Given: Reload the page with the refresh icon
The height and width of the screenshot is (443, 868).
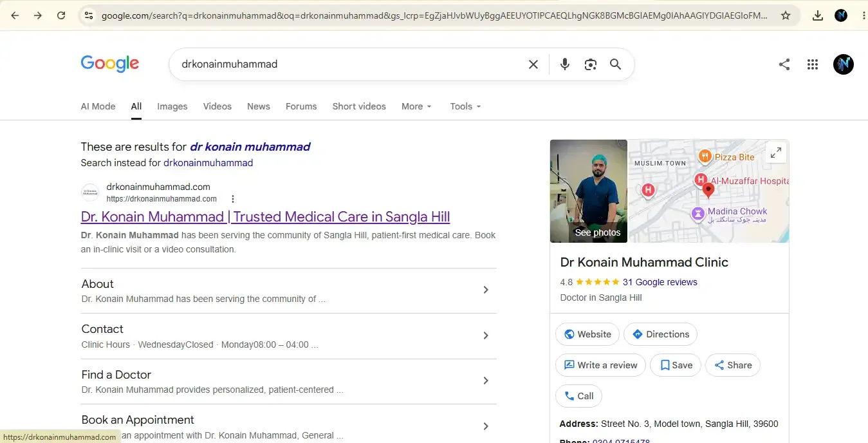Looking at the screenshot, I should pos(61,15).
